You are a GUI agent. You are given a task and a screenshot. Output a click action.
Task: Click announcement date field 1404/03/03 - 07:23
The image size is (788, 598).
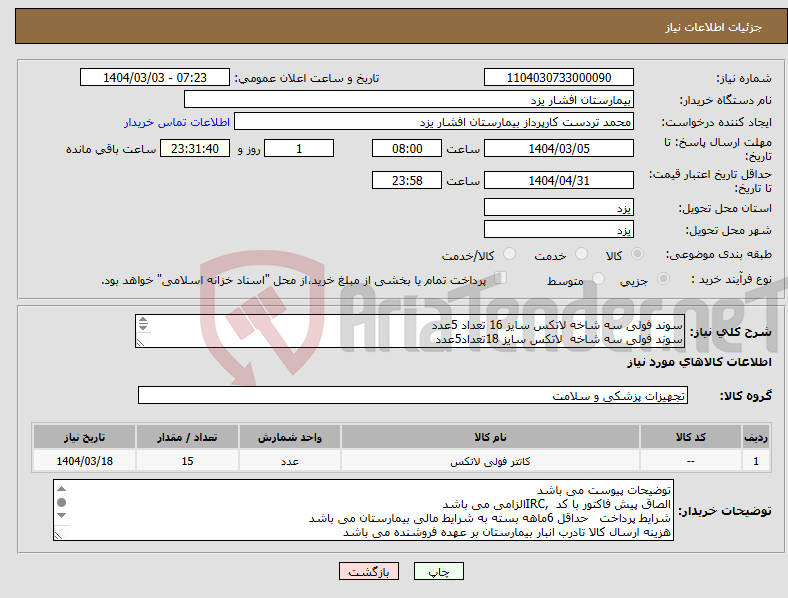pos(155,77)
